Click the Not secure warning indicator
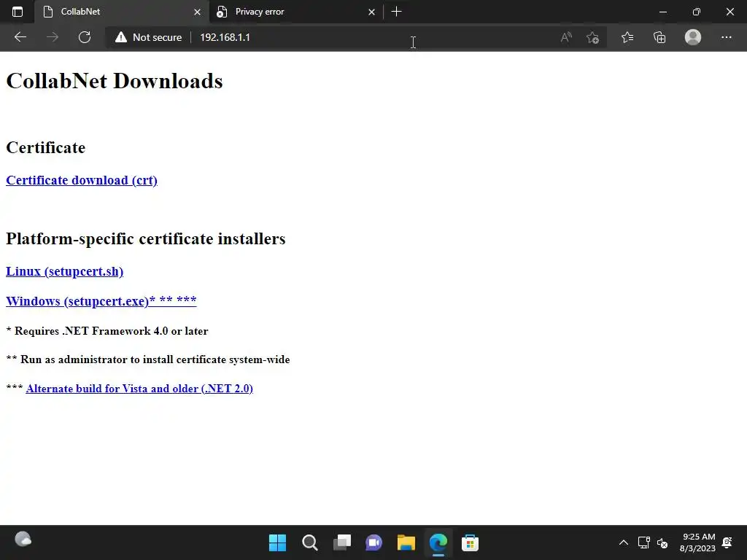Viewport: 747px width, 560px height. [x=148, y=37]
